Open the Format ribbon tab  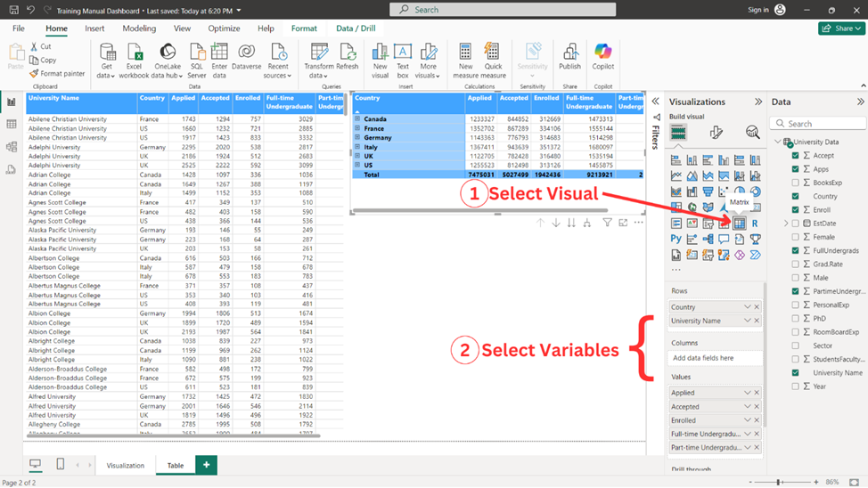pos(304,28)
